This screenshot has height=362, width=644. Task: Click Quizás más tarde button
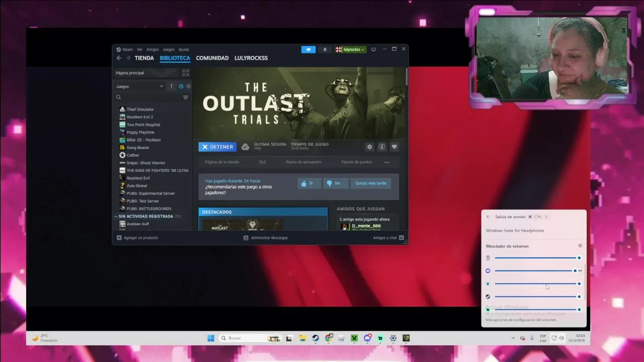point(371,184)
